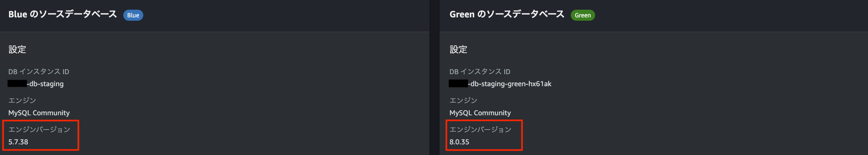The image size is (868, 155).
Task: Click the redacted block before "-db-staging" in Blue
Action: (x=17, y=84)
